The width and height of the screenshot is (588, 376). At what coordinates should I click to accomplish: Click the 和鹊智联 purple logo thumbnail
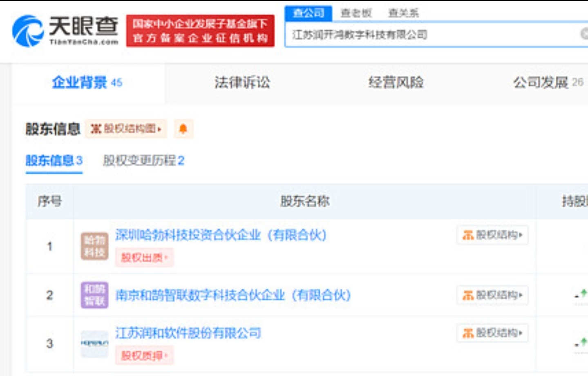[94, 295]
